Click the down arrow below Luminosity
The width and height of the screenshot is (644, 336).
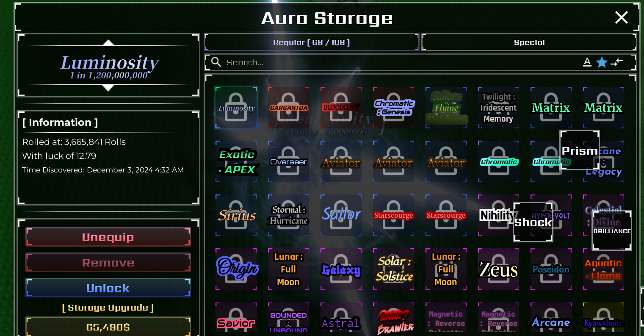[109, 88]
